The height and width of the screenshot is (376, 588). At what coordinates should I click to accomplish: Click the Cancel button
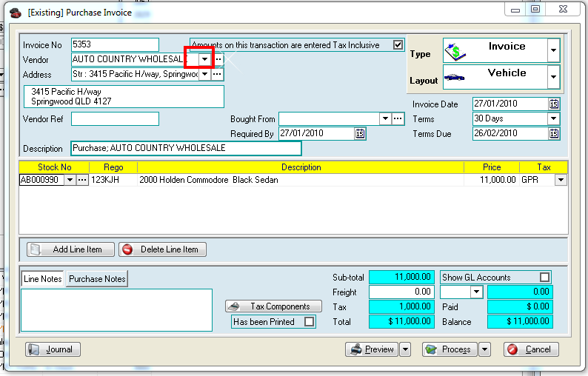531,349
